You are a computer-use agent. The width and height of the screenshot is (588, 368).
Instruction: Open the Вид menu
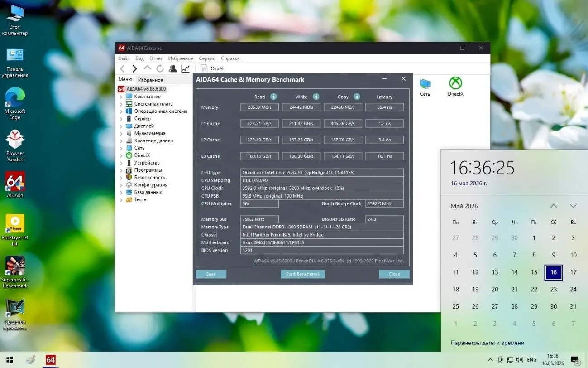pos(139,58)
